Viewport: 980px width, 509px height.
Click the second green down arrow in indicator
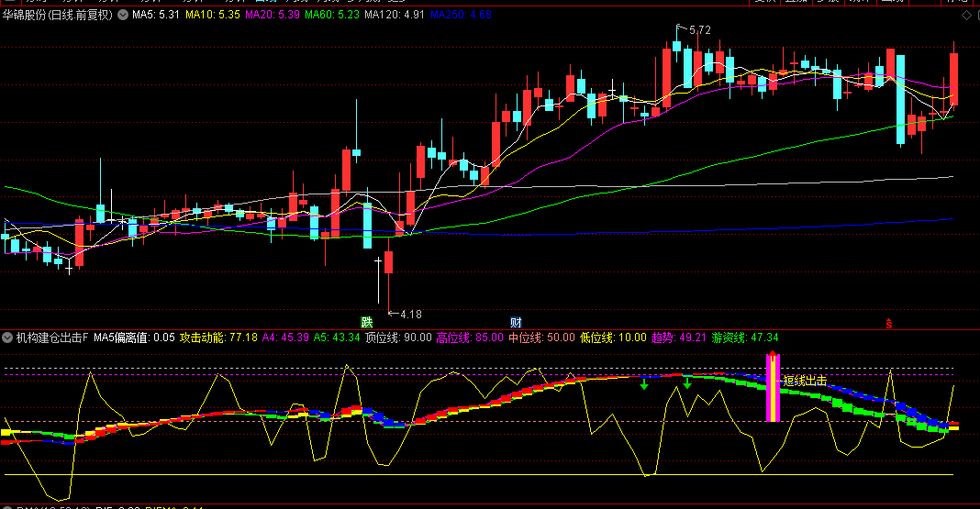687,382
